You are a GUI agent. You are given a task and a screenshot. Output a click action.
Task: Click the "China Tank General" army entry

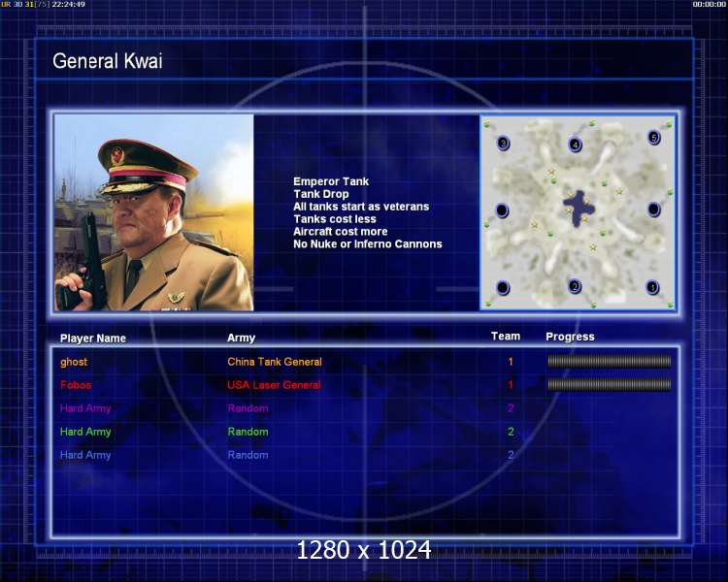tap(275, 362)
